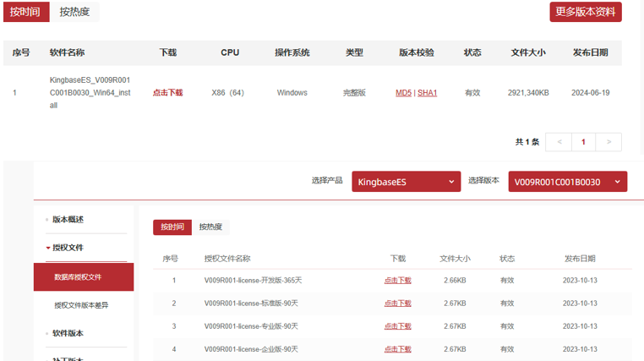Switch to the upper 按热度 tab
The image size is (644, 361).
click(x=75, y=12)
